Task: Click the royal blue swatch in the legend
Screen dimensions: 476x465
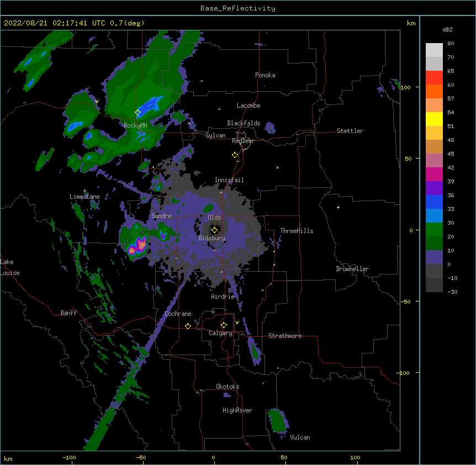Action: pyautogui.click(x=434, y=202)
